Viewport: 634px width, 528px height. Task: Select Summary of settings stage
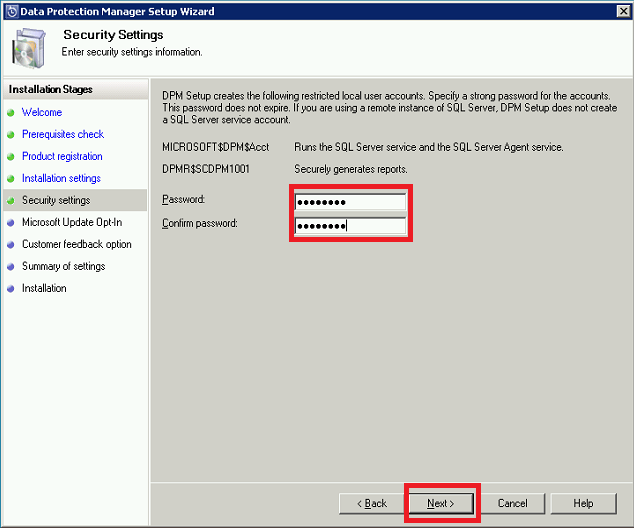[63, 266]
